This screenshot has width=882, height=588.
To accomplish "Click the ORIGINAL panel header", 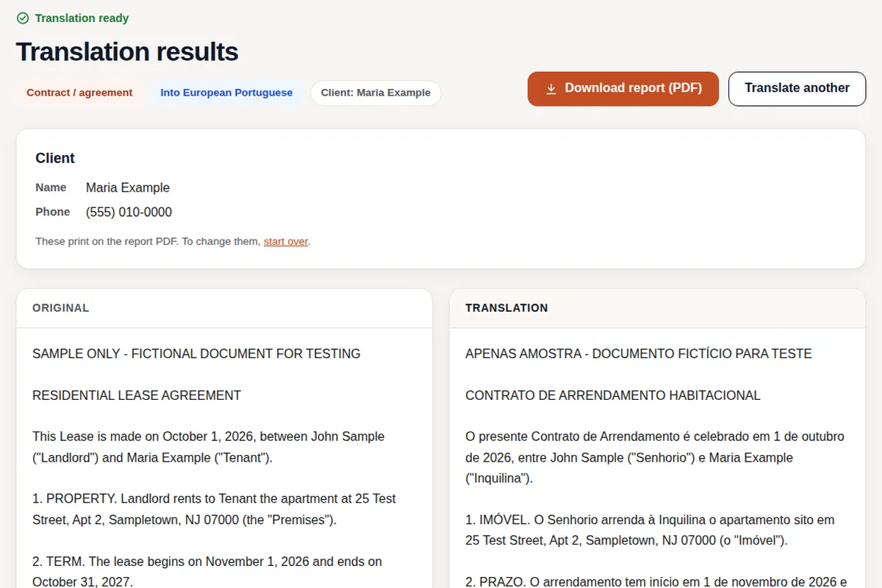I will tap(224, 308).
